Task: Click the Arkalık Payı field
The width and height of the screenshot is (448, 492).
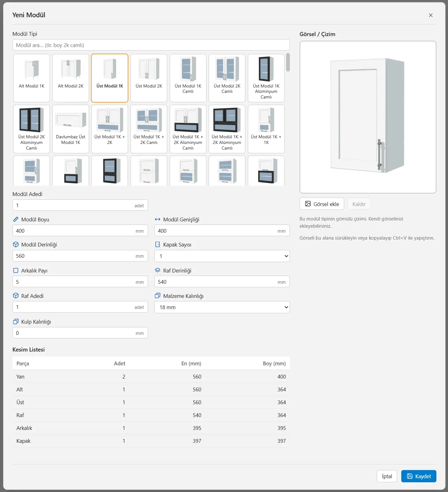Action: tap(80, 282)
